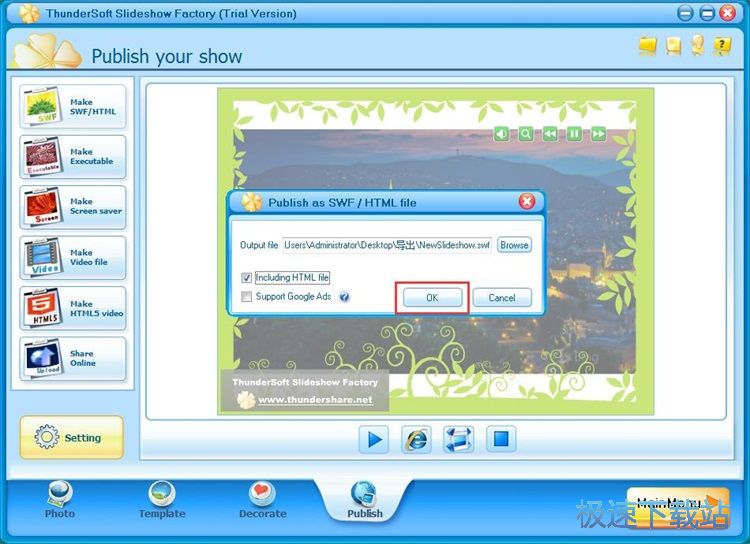Go to MainMenu button
This screenshot has width=750, height=544.
pyautogui.click(x=678, y=507)
